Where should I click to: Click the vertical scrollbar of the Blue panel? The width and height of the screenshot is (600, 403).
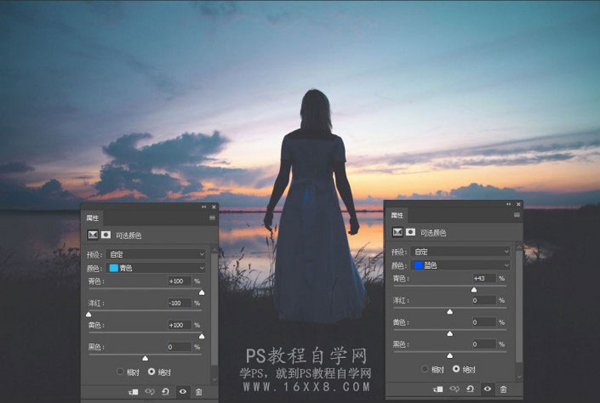click(519, 306)
